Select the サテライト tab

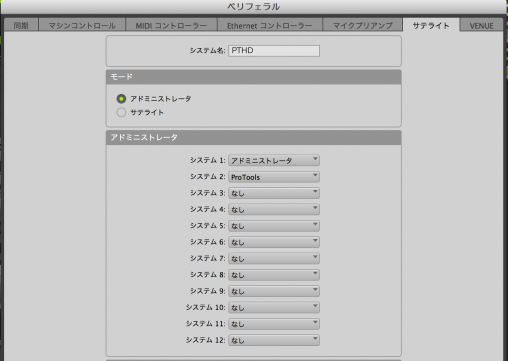coord(431,25)
